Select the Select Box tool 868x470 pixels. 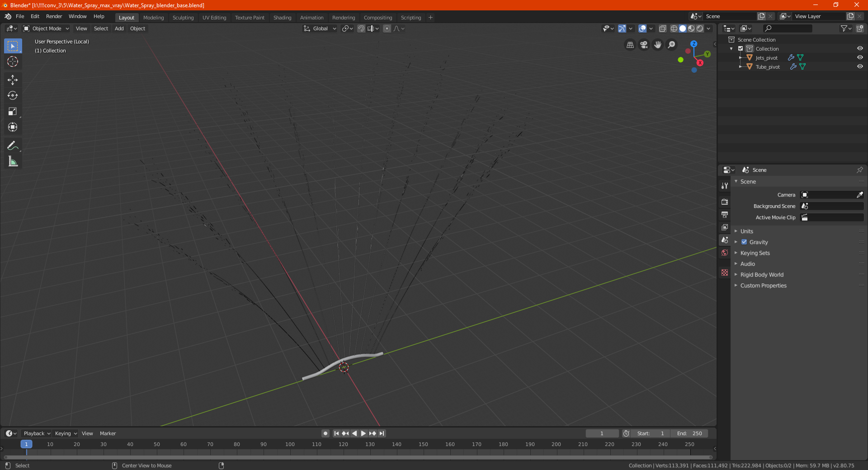(x=13, y=46)
